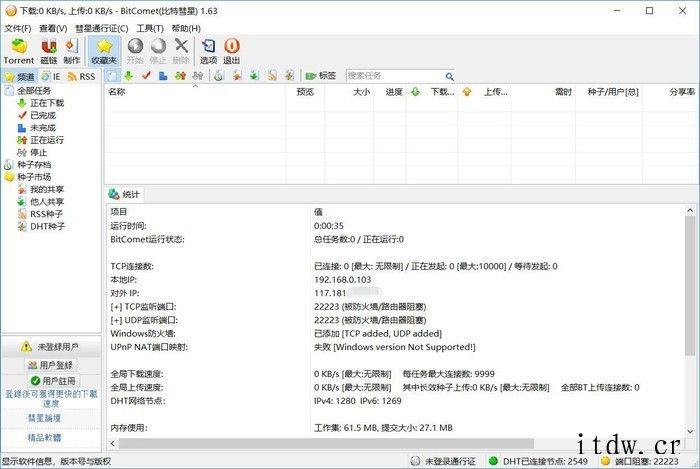Open the 工具(T) menu

coord(150,28)
